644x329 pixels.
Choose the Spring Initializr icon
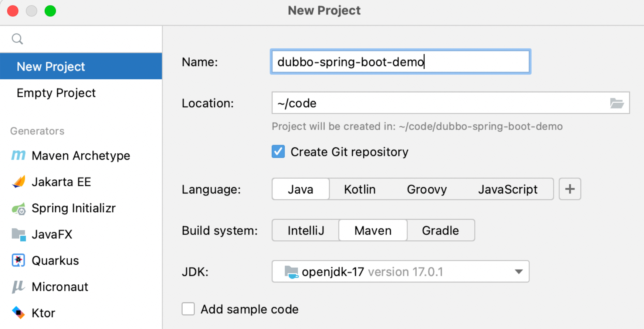tap(18, 209)
